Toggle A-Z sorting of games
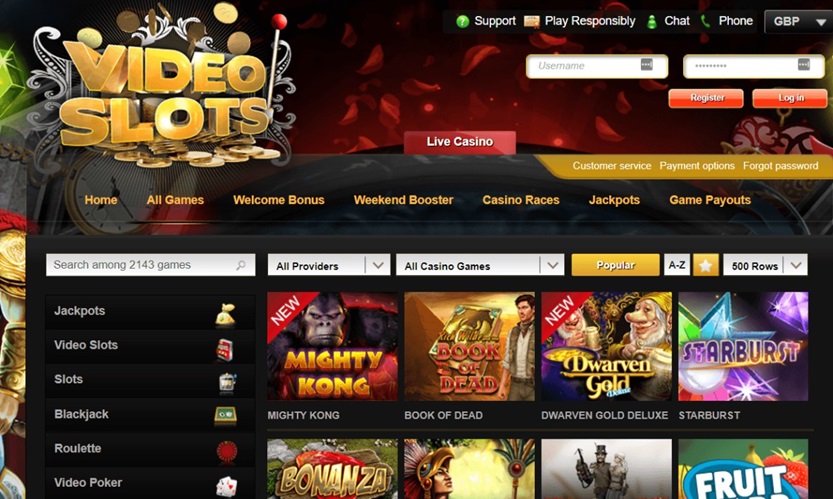 point(677,265)
